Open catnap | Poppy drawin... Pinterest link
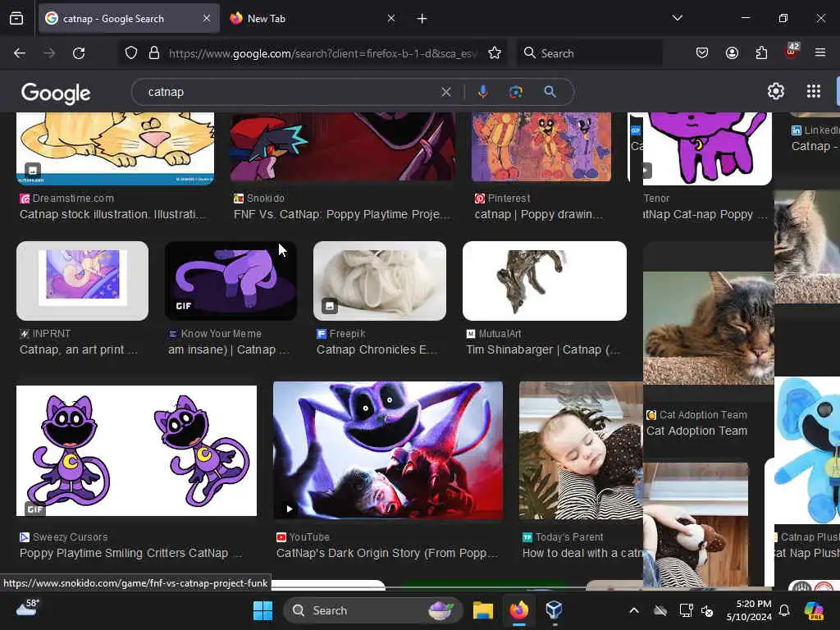The image size is (840, 630). click(538, 214)
